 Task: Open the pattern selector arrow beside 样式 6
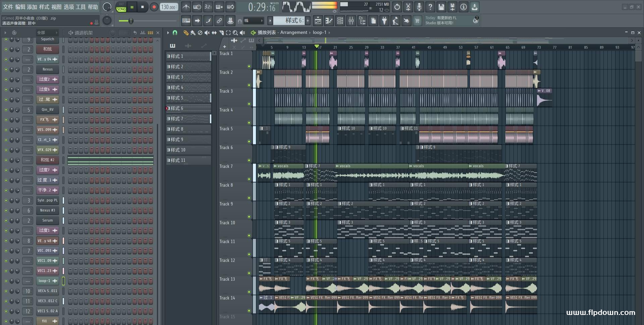[x=270, y=21]
